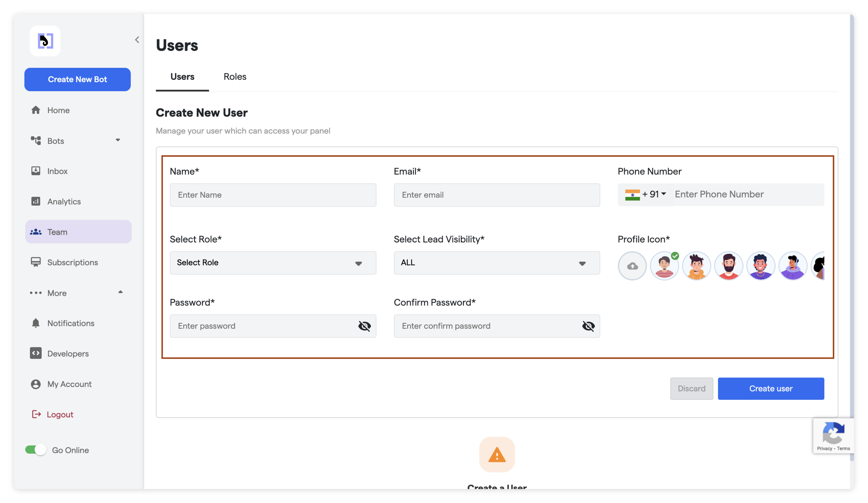Collapse the sidebar with the chevron arrow
This screenshot has width=868, height=503.
click(137, 40)
